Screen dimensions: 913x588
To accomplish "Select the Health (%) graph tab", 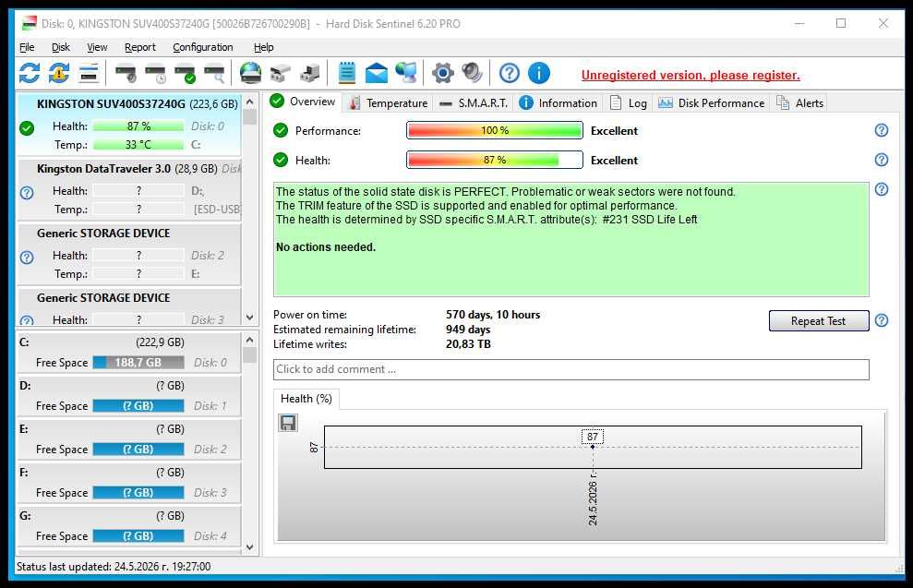I will 306,399.
